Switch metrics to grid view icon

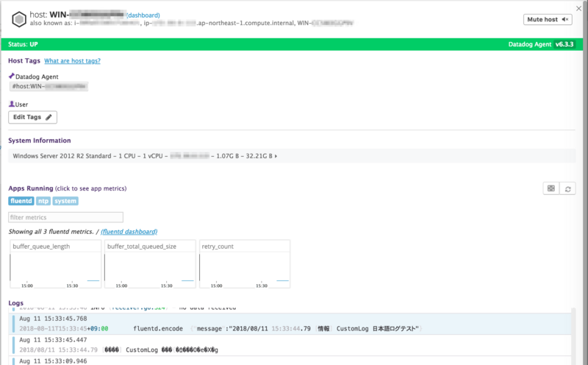(x=551, y=188)
